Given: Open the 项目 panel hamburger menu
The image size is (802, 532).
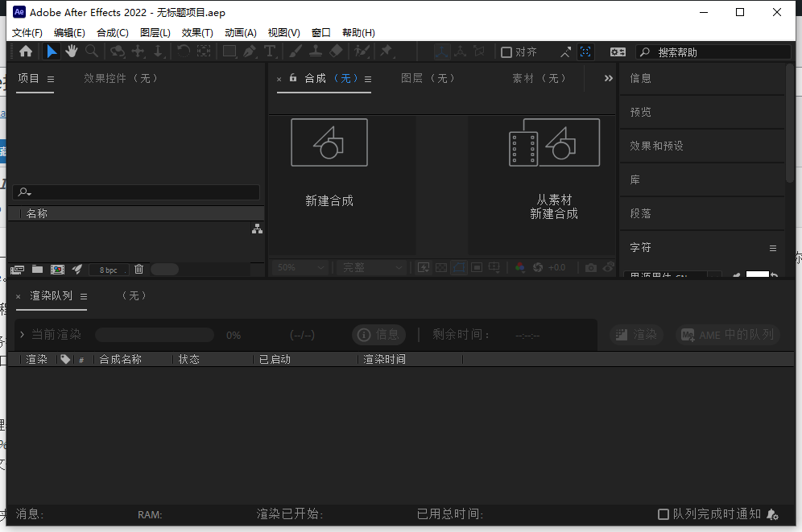Looking at the screenshot, I should [51, 79].
